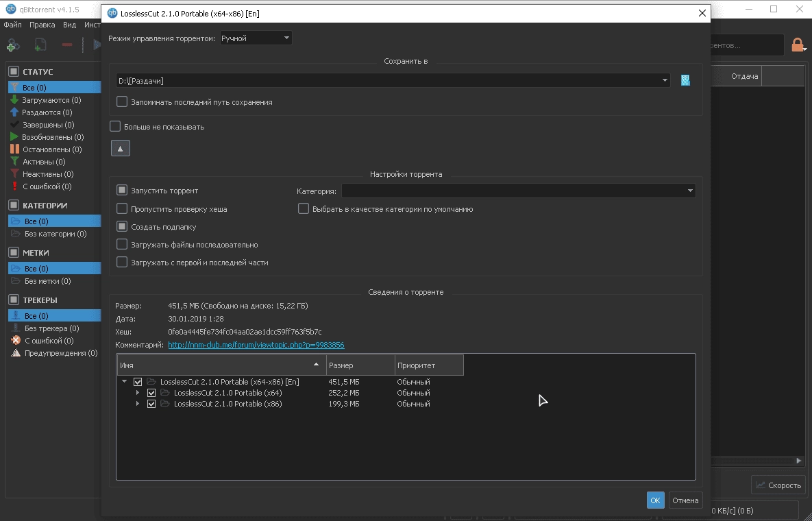Select the Завершены (0) status filter

[x=48, y=125]
